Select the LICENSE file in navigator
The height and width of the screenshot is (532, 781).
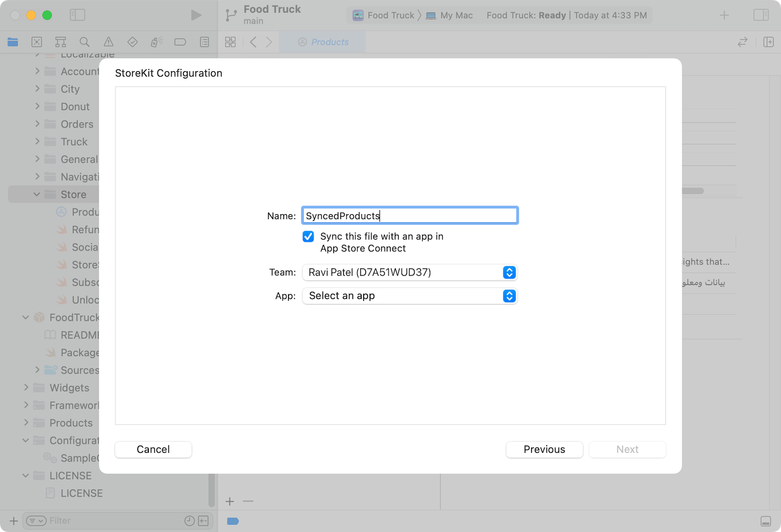tap(81, 493)
